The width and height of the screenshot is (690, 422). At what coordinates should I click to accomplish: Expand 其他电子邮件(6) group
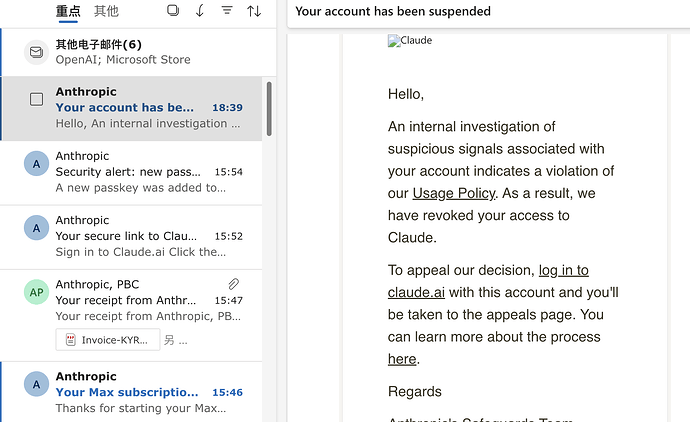pyautogui.click(x=138, y=52)
